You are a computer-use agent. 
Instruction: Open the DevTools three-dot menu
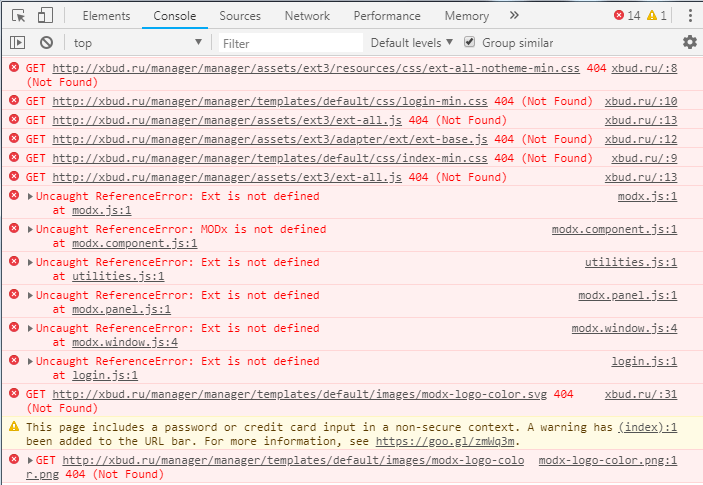[690, 16]
